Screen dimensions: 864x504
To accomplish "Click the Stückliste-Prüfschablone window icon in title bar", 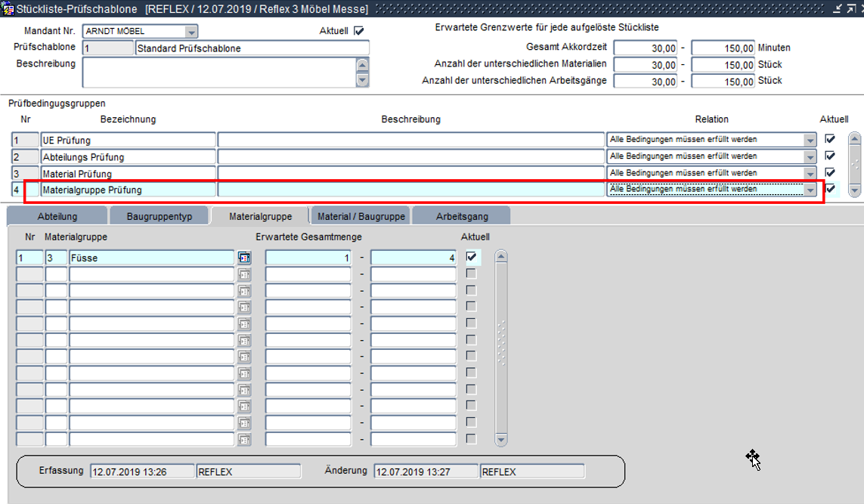I will tap(8, 9).
